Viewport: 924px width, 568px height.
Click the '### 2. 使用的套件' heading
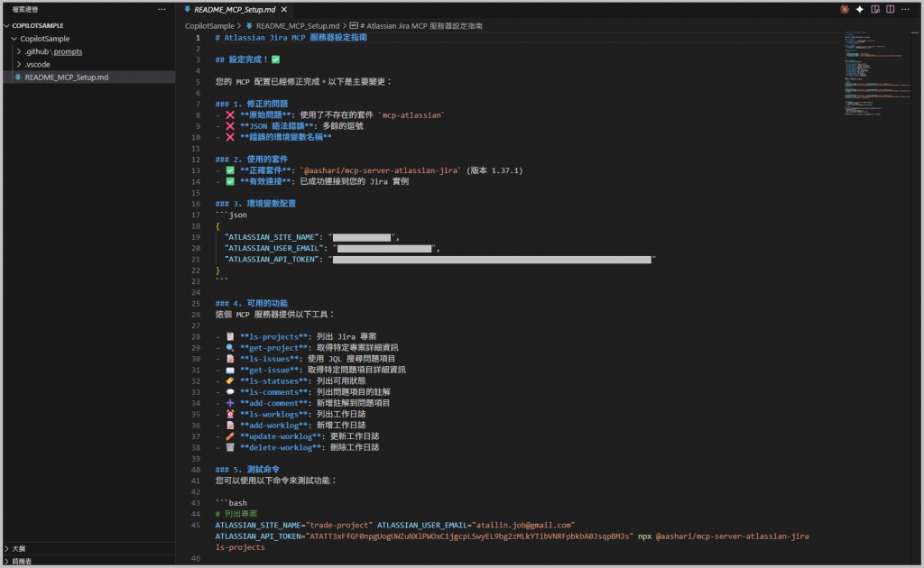coord(252,160)
